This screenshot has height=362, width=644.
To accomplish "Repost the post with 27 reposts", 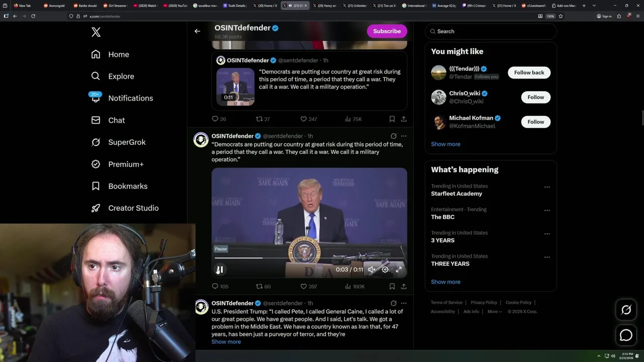I will (x=263, y=119).
